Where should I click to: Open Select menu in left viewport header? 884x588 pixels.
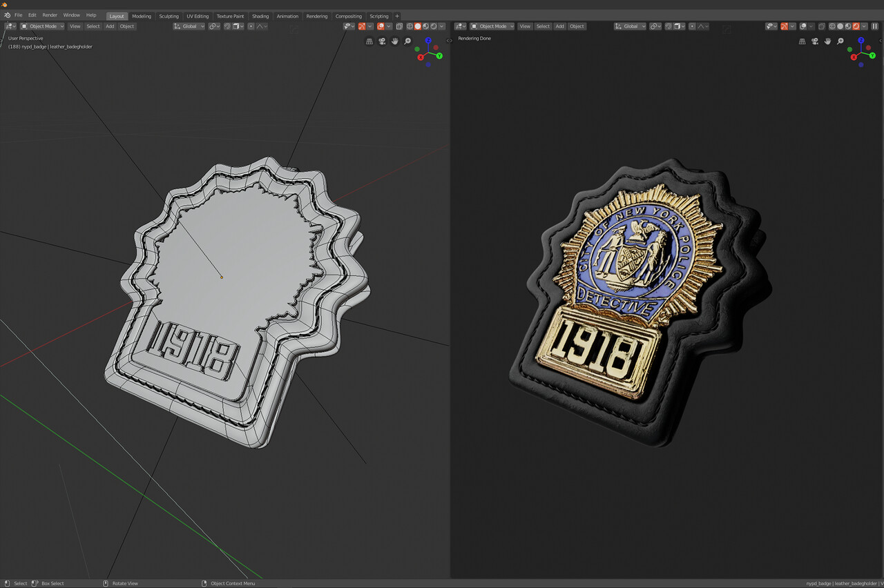click(93, 26)
